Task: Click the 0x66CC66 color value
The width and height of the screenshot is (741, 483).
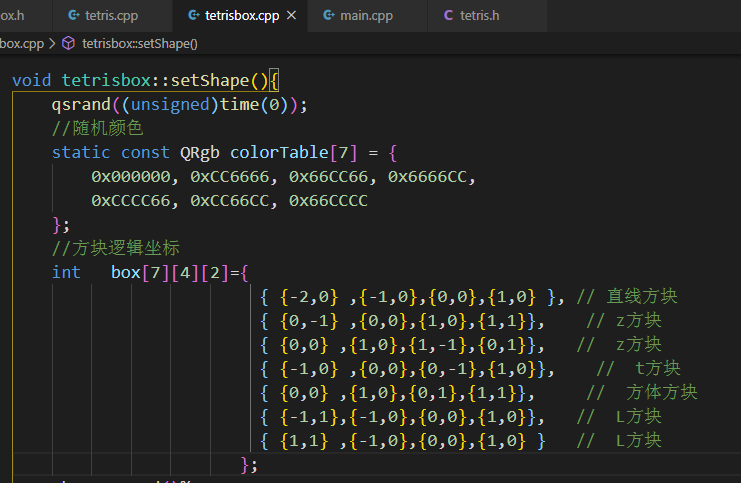Action: coord(328,176)
